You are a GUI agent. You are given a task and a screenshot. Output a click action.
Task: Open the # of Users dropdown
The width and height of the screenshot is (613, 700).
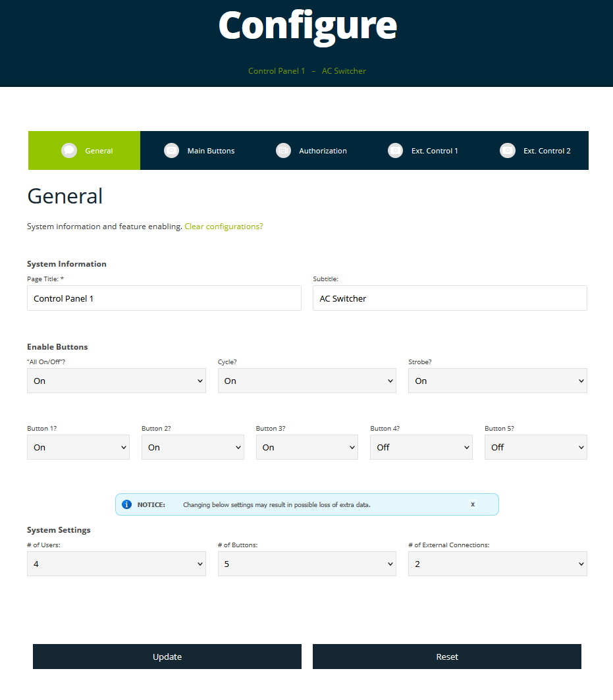tap(116, 564)
